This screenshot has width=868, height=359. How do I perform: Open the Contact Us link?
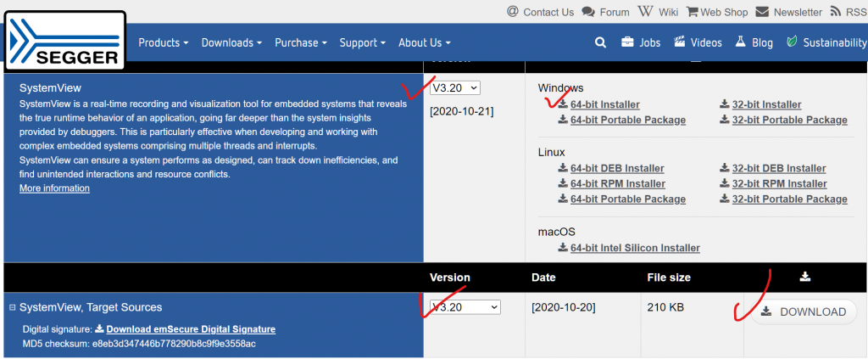click(540, 12)
